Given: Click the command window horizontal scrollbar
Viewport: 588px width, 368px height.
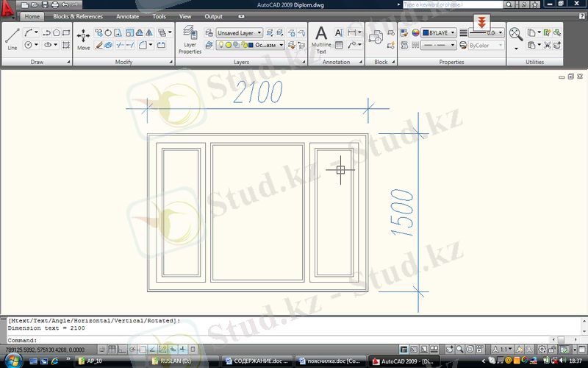Looking at the screenshot, I should click(x=564, y=339).
